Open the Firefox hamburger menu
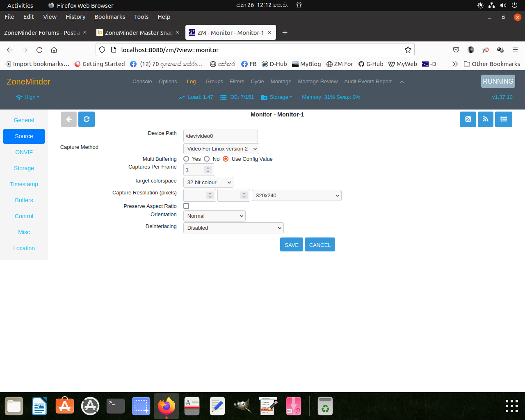 (x=515, y=50)
